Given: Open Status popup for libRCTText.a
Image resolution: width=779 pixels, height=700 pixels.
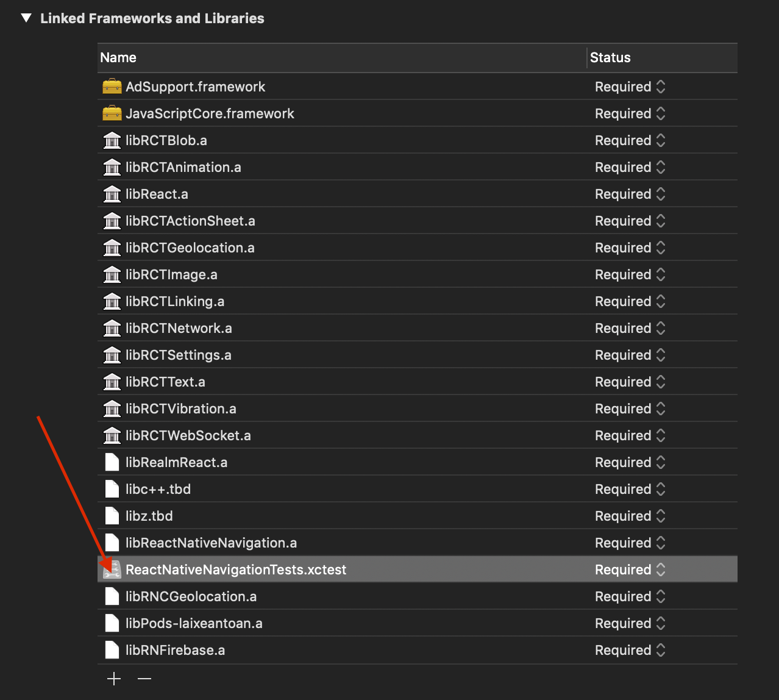Looking at the screenshot, I should point(630,382).
